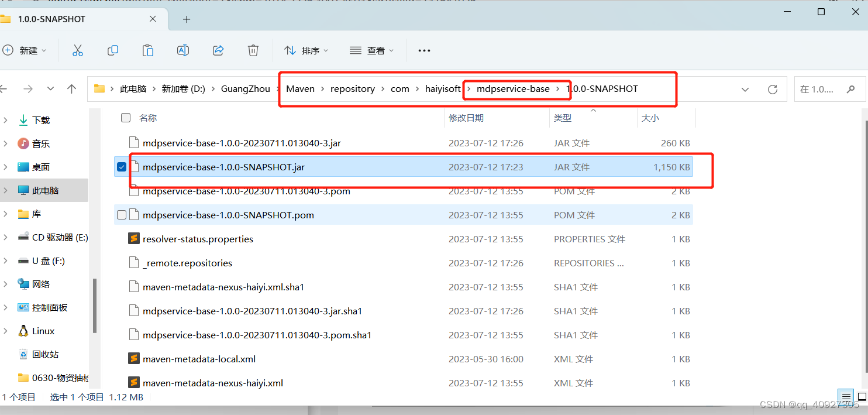
Task: Click the _remote.repositories file icon
Action: [x=133, y=263]
